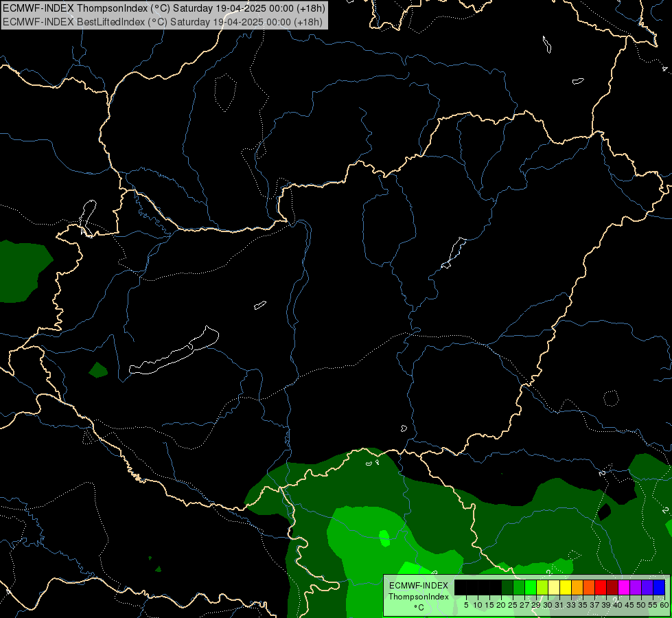
Task: Click the ThompsonIndex label in the legend
Action: coord(419,597)
